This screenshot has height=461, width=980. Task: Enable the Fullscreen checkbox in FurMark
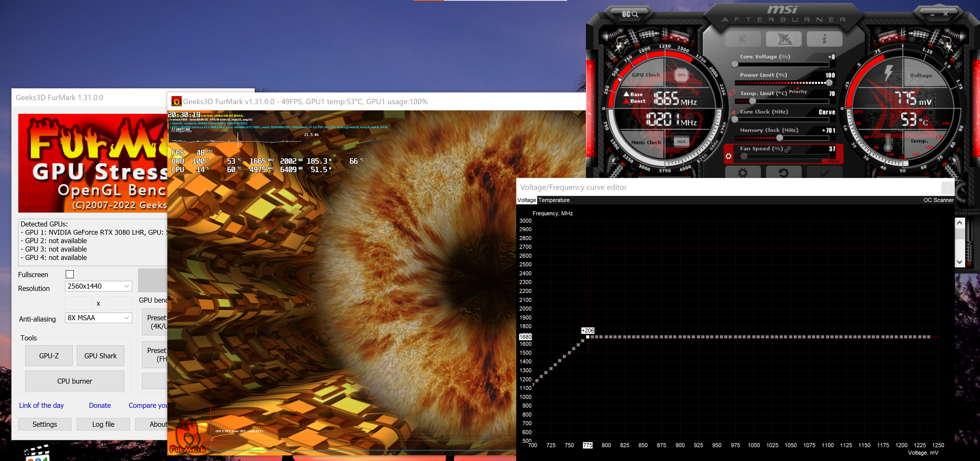point(70,275)
